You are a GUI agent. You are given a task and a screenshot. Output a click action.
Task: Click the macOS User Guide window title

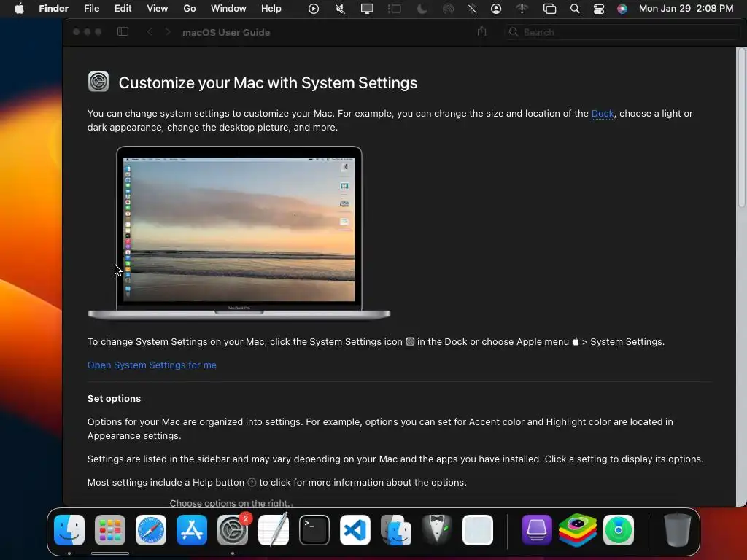pyautogui.click(x=226, y=32)
